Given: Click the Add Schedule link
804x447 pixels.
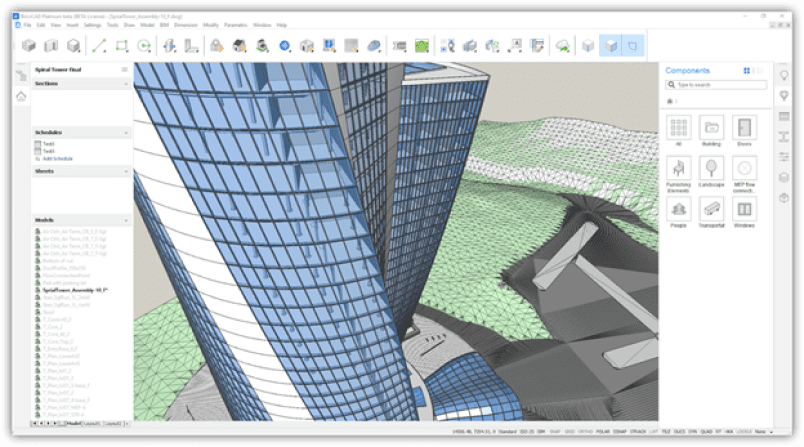Looking at the screenshot, I should point(57,159).
